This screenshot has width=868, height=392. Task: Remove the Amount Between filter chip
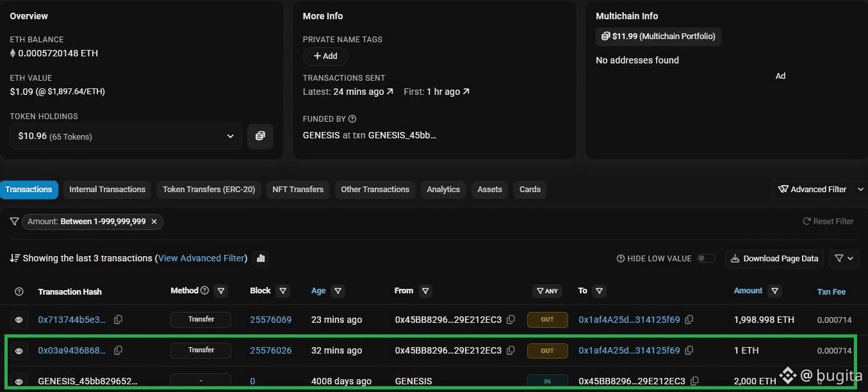click(154, 222)
